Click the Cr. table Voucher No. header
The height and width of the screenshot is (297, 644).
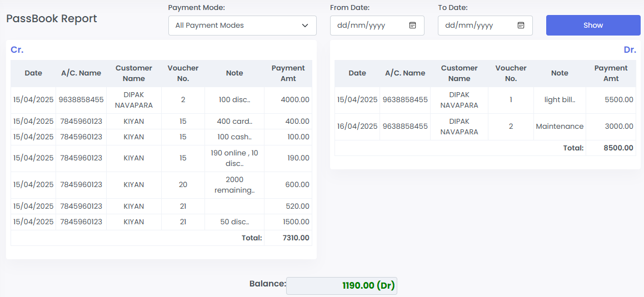coord(183,73)
